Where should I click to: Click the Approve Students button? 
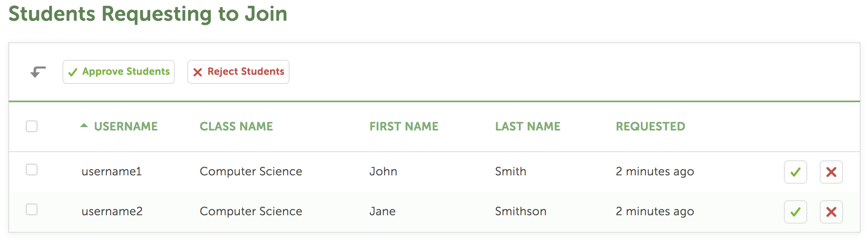(x=119, y=72)
